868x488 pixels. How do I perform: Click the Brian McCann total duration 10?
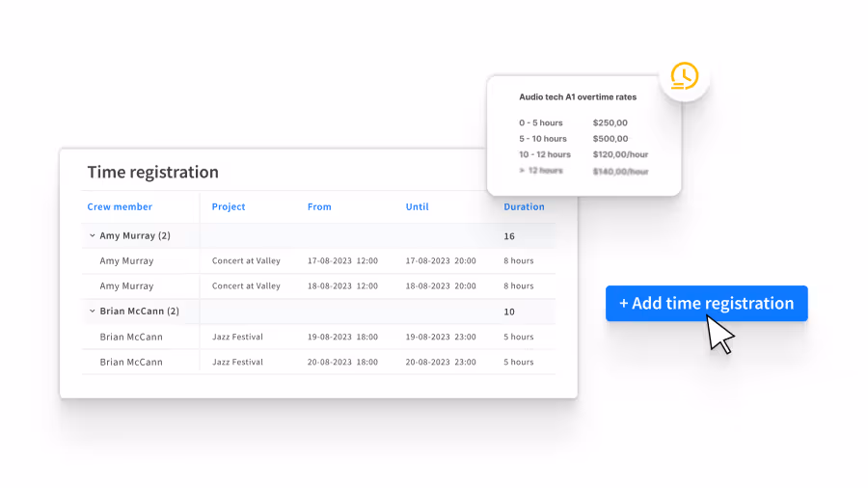click(509, 312)
